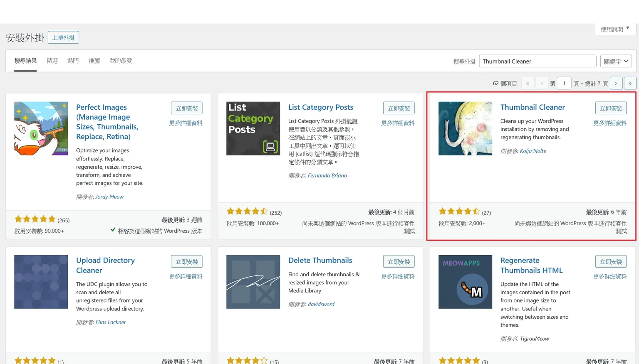Click the 上傳外掛 button
Screen dimensions: 639x364
coord(63,38)
